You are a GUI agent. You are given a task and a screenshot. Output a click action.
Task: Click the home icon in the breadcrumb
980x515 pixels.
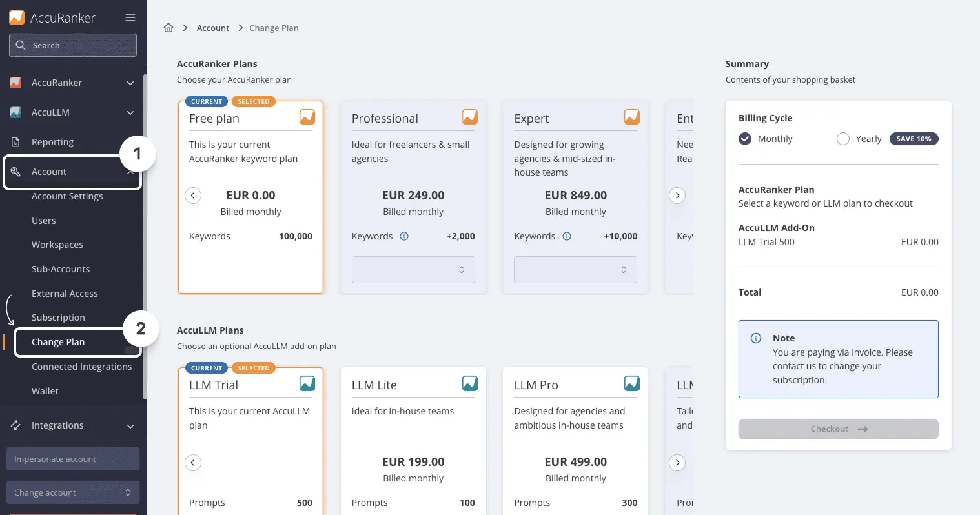pyautogui.click(x=168, y=28)
